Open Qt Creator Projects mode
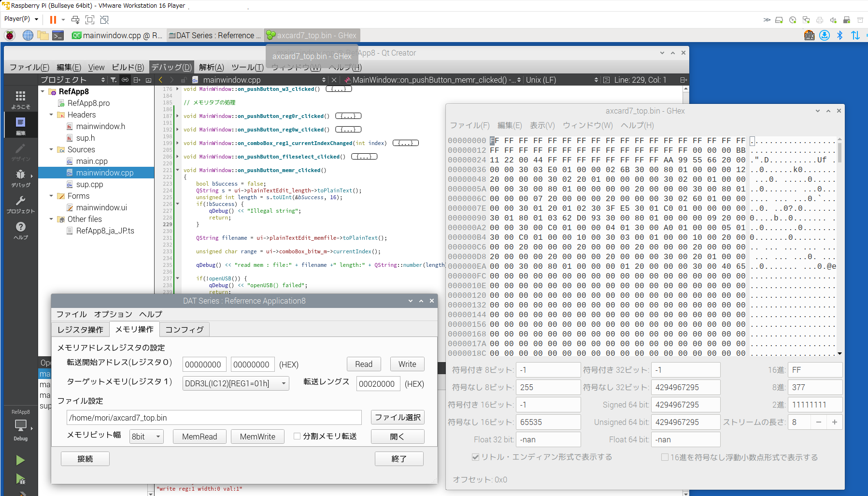This screenshot has height=496, width=868. click(20, 204)
